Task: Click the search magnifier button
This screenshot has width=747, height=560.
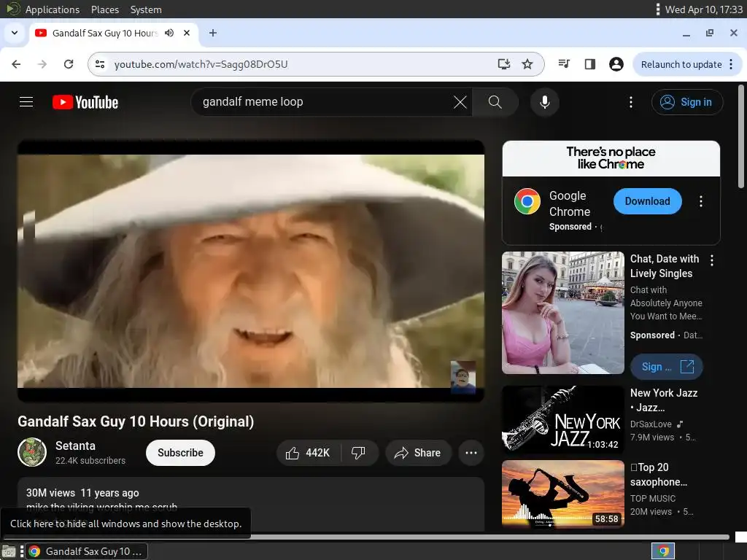Action: pyautogui.click(x=495, y=102)
